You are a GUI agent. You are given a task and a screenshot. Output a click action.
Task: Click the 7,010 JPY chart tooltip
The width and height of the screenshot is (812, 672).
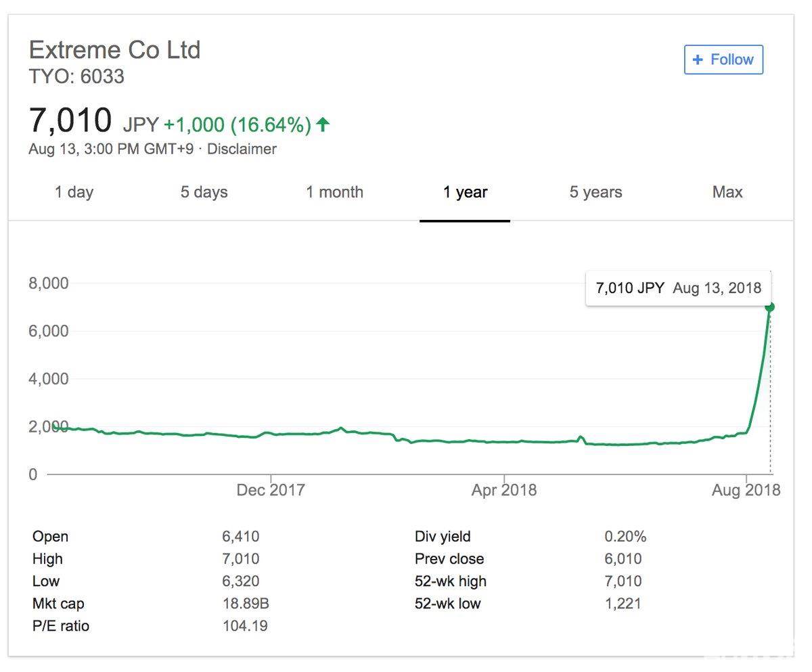click(678, 288)
